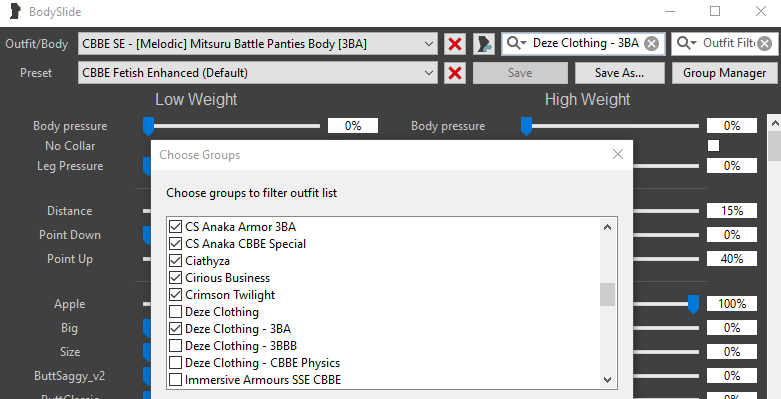Clear the Deze Clothing - 3BA group filter

click(x=651, y=44)
